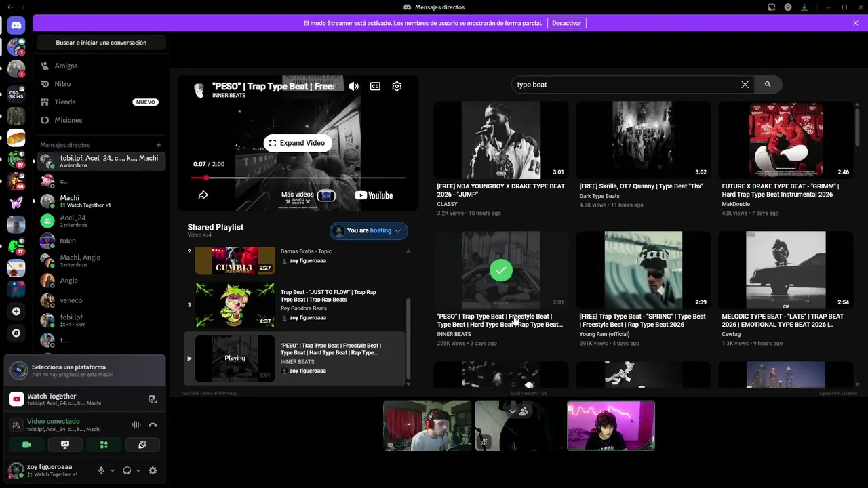The height and width of the screenshot is (488, 868).
Task: Click Expand Video button
Action: click(298, 143)
